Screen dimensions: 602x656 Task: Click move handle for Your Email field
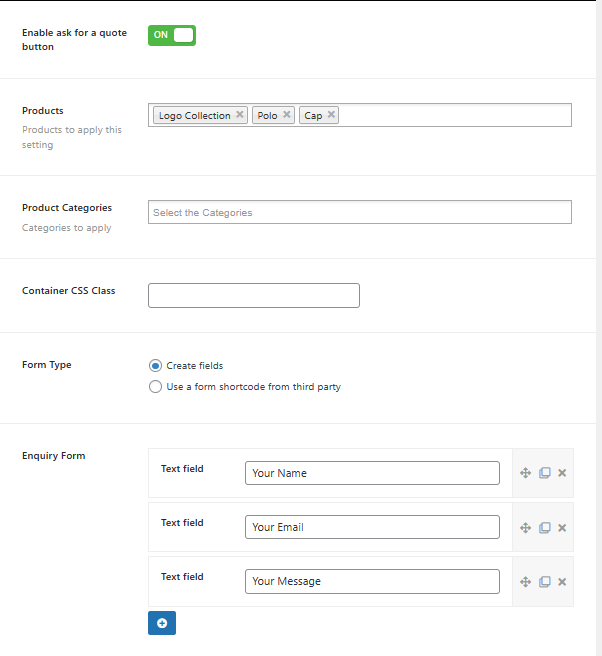525,528
